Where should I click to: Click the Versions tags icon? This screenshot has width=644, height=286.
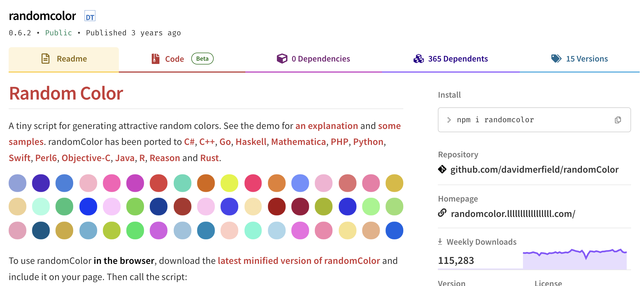(556, 59)
